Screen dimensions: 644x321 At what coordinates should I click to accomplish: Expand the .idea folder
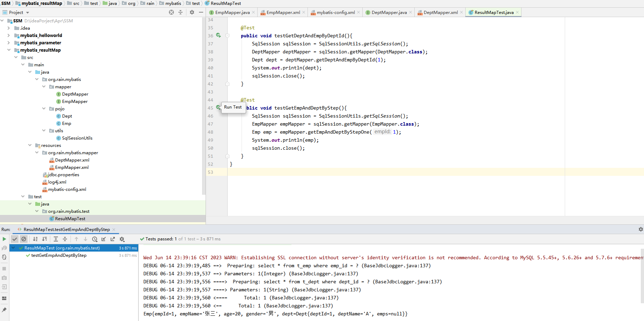point(9,28)
